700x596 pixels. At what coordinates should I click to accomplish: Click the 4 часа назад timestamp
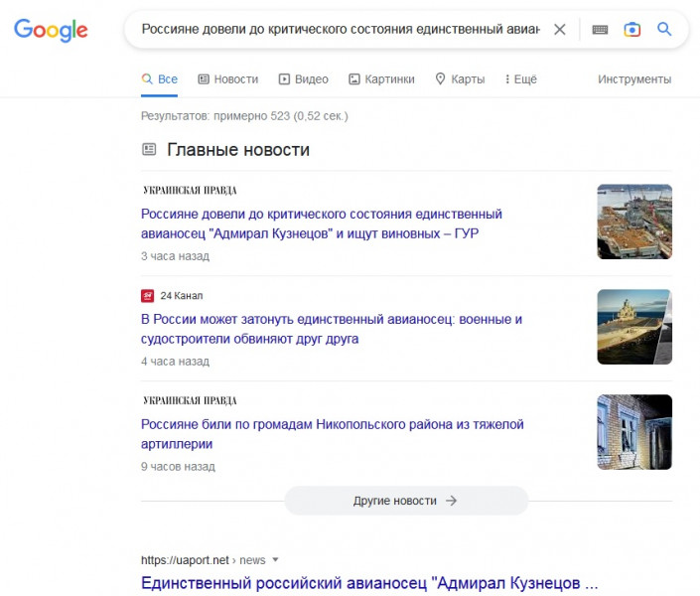tap(175, 362)
